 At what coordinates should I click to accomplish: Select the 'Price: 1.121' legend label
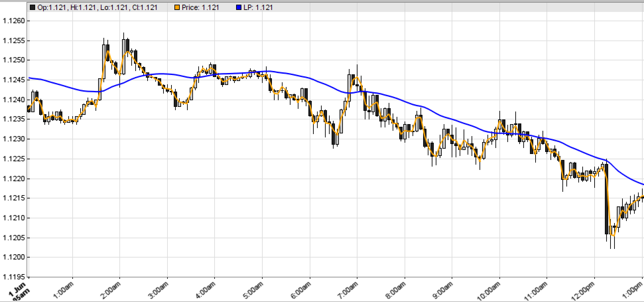coord(200,7)
